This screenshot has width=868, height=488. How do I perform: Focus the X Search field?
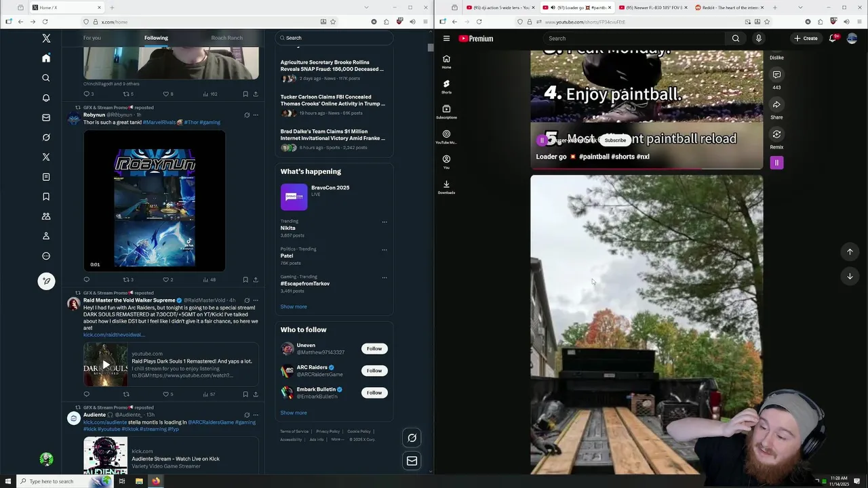[x=334, y=38]
